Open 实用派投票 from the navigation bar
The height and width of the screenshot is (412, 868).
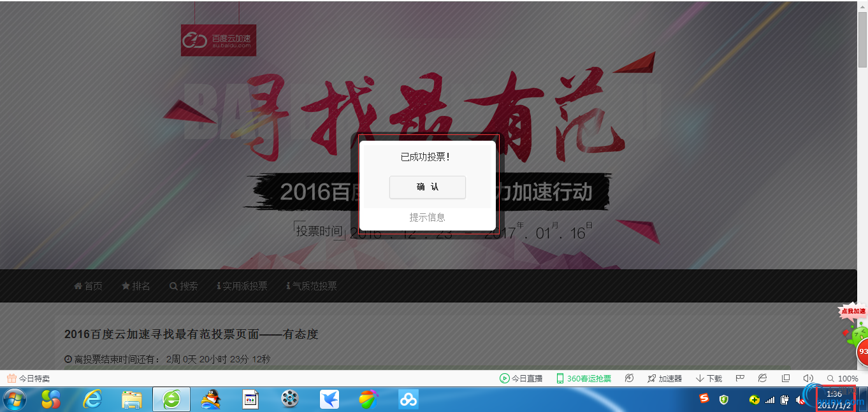pos(242,285)
